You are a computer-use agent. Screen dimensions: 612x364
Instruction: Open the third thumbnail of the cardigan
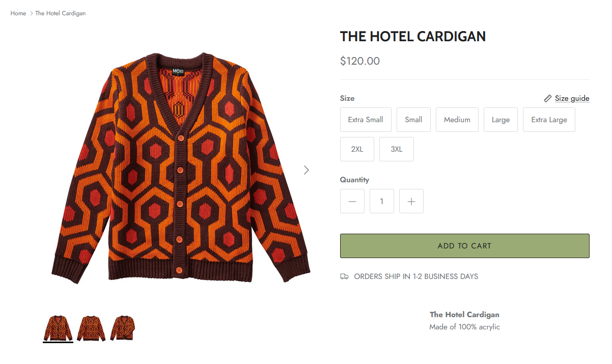tap(124, 328)
